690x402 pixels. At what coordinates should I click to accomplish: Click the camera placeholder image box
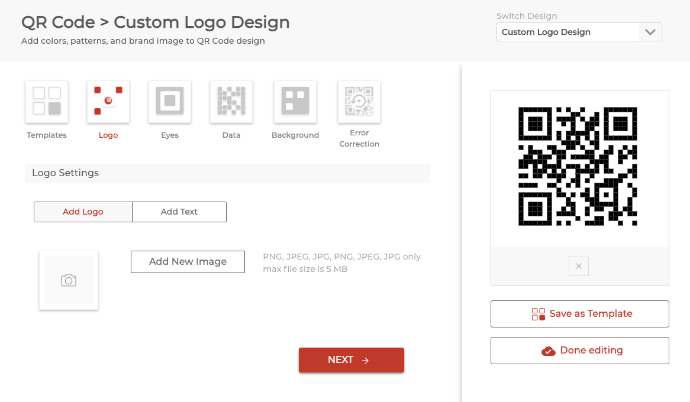point(69,281)
